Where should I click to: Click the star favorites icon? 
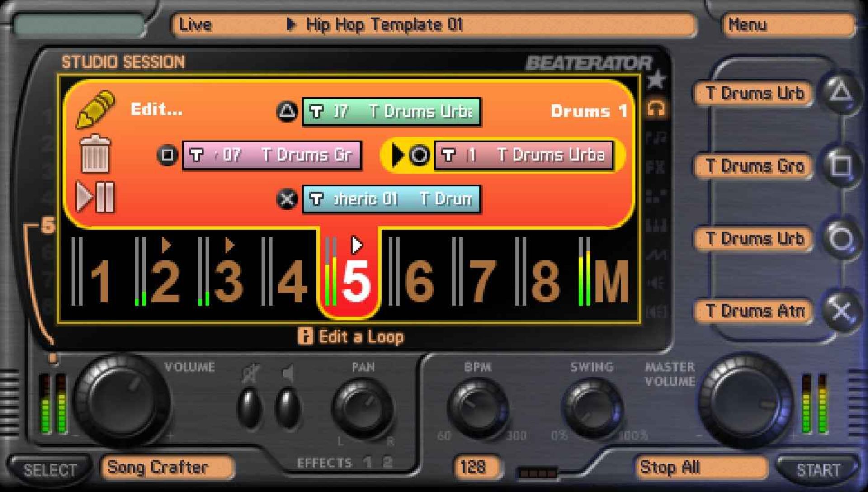click(656, 80)
